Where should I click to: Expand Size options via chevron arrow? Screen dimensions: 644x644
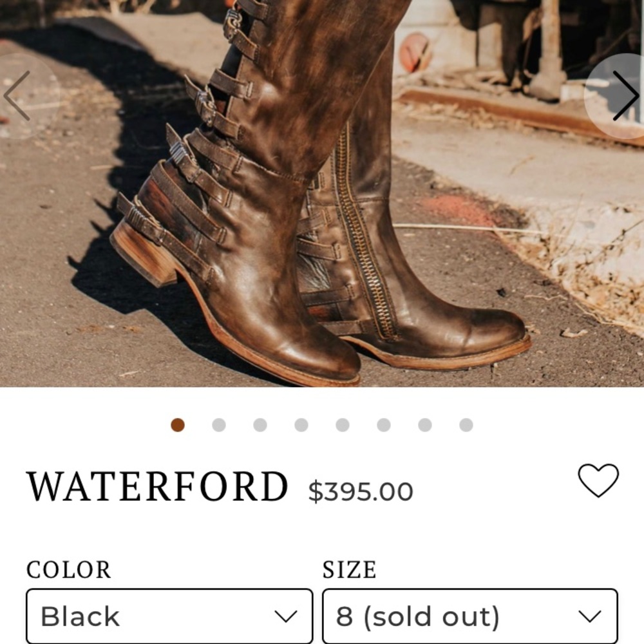coord(590,616)
